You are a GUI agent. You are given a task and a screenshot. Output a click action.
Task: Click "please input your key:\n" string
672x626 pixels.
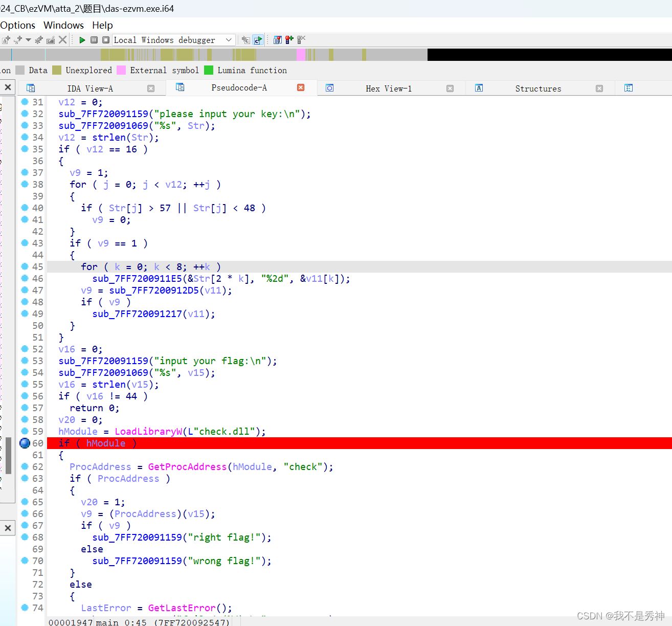[x=227, y=114]
